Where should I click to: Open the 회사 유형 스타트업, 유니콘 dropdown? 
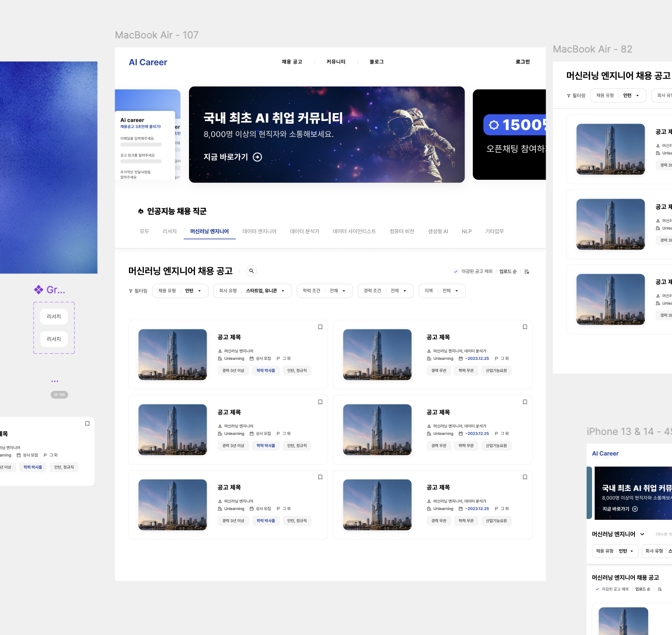253,291
